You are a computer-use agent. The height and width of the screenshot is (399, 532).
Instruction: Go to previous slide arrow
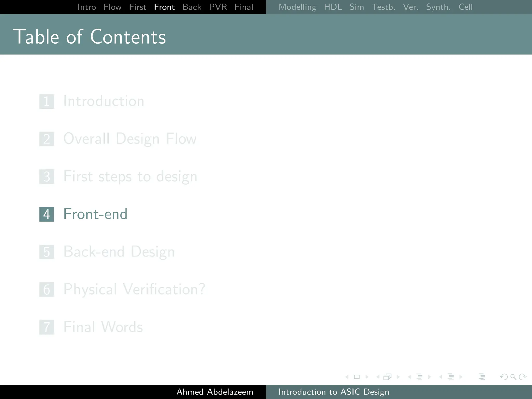click(347, 377)
